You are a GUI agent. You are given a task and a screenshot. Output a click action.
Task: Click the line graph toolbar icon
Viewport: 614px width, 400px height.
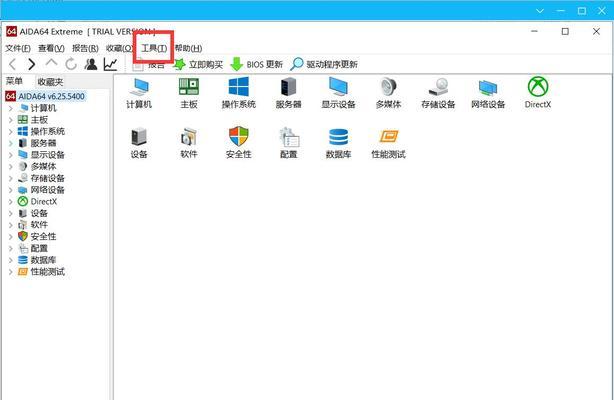pos(110,64)
